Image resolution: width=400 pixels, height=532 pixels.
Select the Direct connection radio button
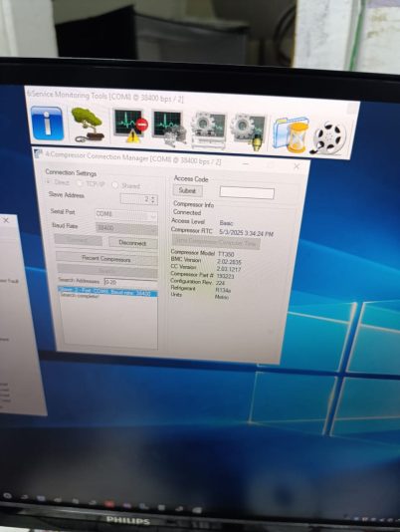click(x=49, y=182)
